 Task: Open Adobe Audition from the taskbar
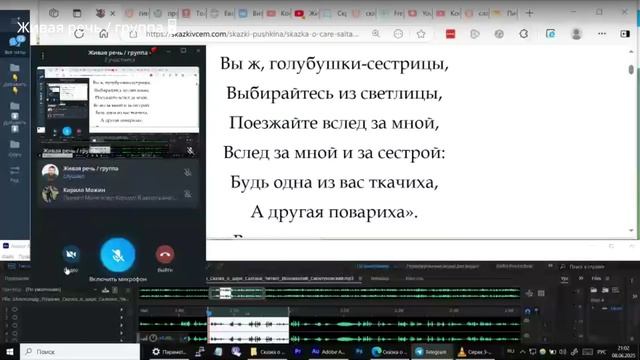point(328,351)
